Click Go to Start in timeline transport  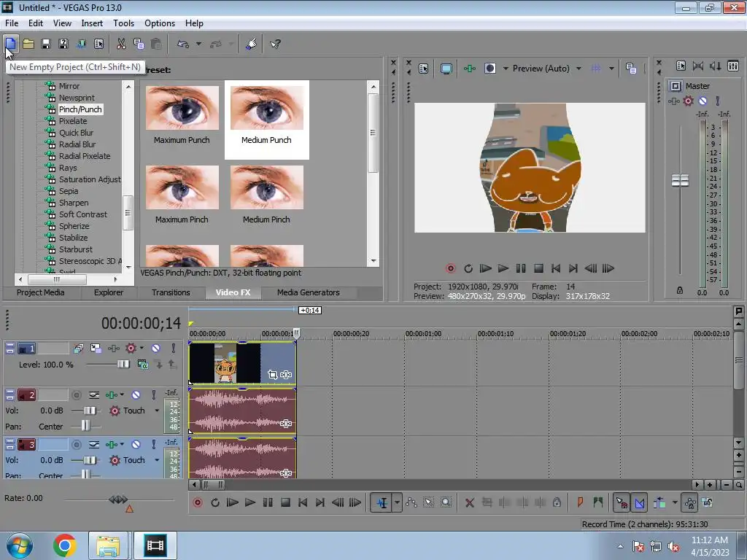coord(303,502)
